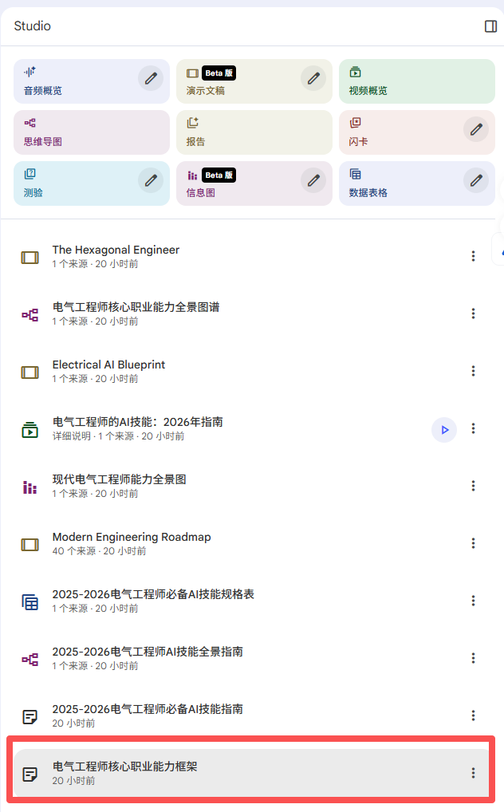Click pencil icon on 演示文稿 card
Screen dimensions: 504x812
313,79
